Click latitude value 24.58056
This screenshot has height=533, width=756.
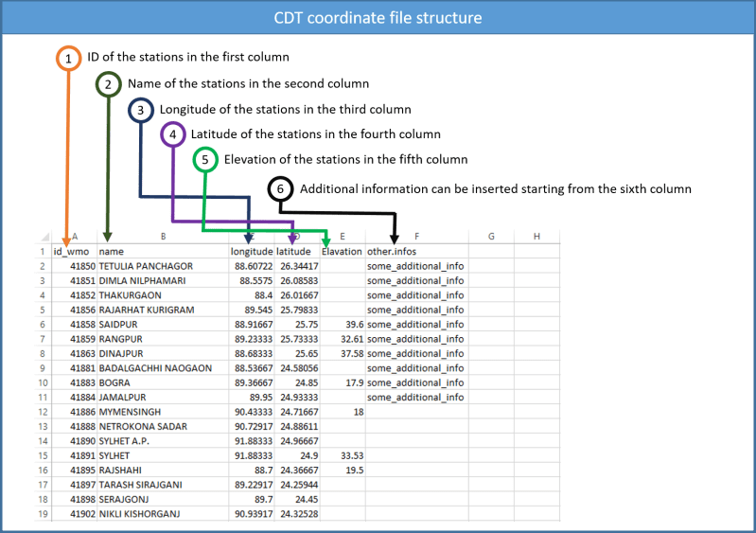(x=297, y=368)
